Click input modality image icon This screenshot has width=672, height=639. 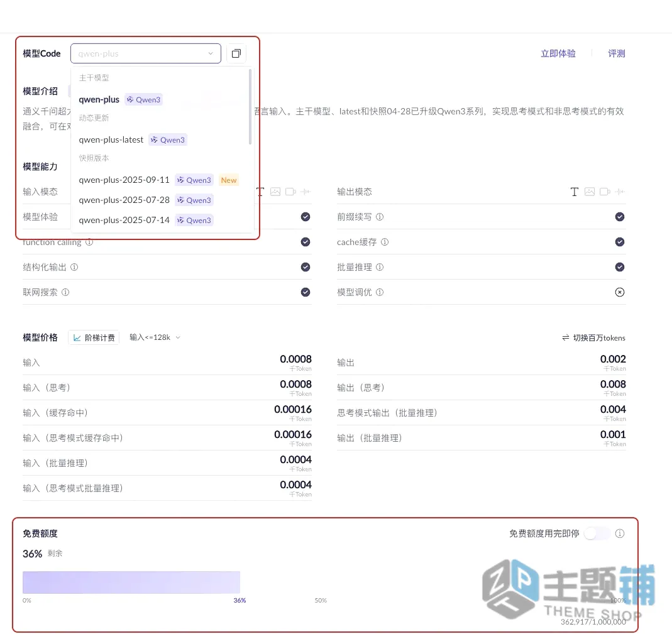pos(275,192)
